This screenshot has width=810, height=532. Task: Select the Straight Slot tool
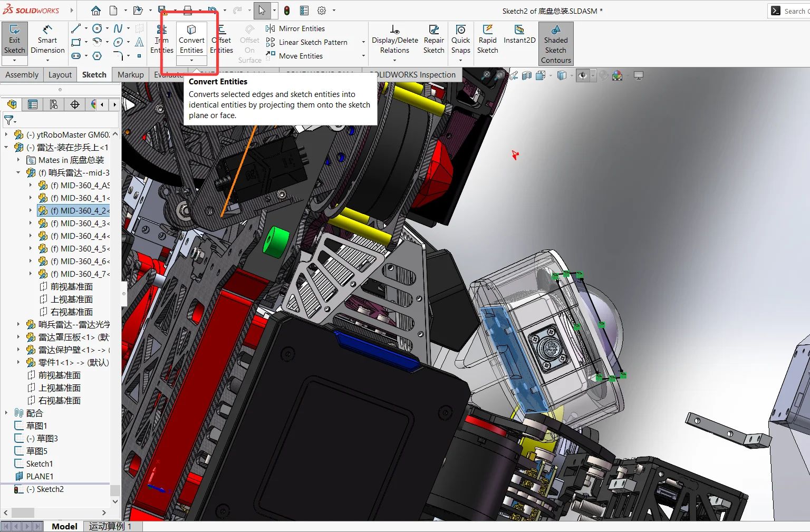[x=76, y=56]
